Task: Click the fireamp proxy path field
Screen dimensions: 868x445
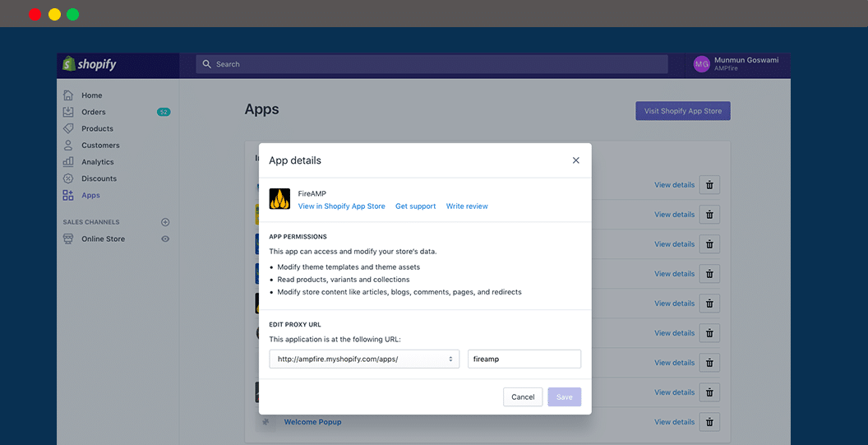Action: coord(524,359)
